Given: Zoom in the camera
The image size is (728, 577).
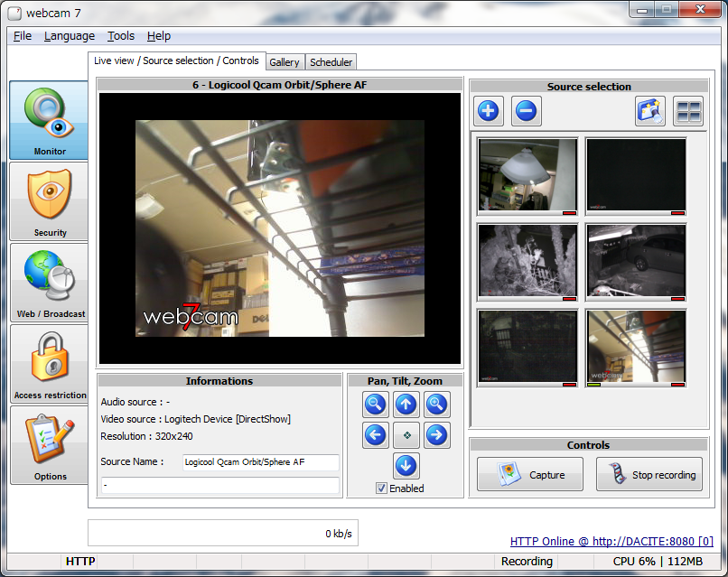Looking at the screenshot, I should 436,405.
